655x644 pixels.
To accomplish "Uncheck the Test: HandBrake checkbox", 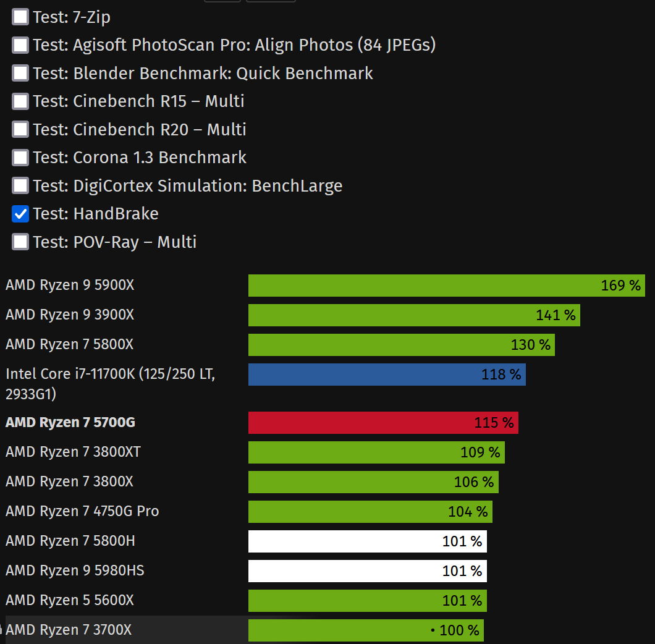I will 20,214.
